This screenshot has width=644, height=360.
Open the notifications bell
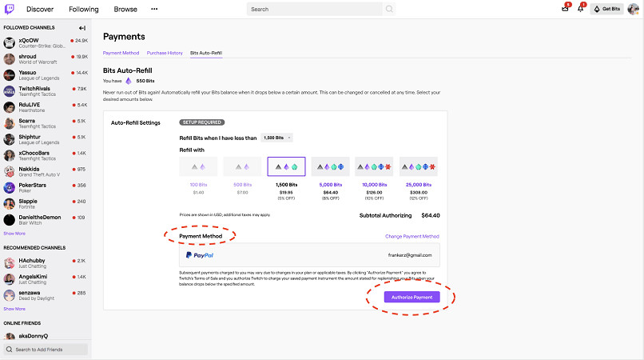pyautogui.click(x=580, y=9)
